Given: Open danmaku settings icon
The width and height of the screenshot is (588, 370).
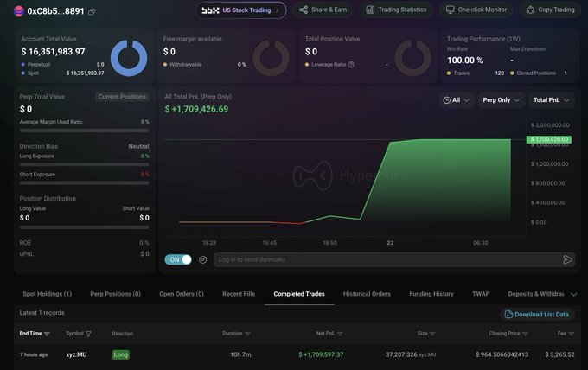Looking at the screenshot, I should click(x=203, y=259).
